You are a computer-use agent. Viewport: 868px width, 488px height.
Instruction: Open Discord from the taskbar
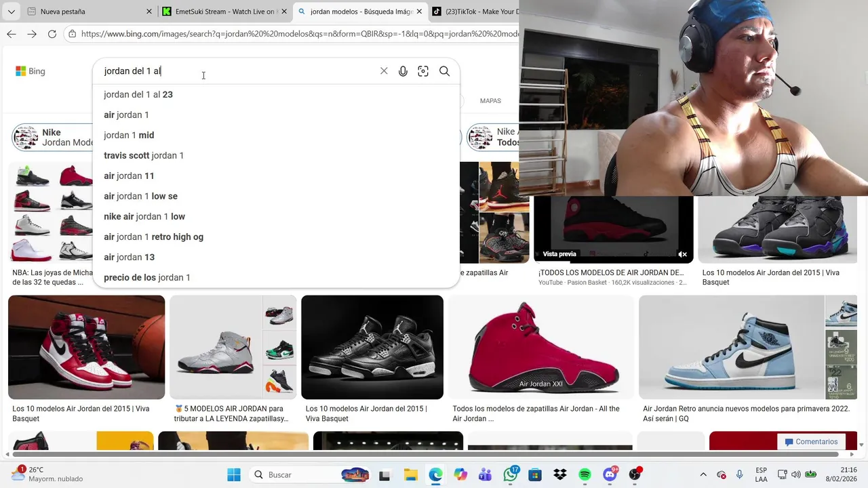point(610,475)
